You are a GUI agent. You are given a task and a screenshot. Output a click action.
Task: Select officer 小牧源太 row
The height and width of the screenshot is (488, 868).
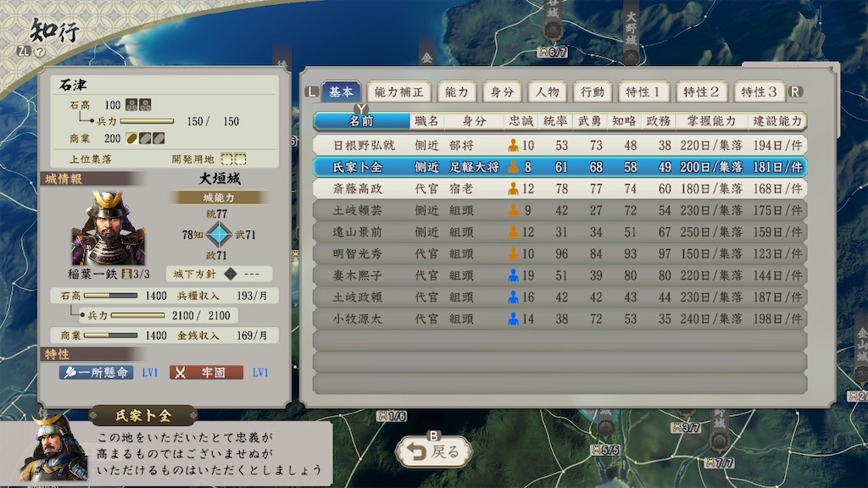point(559,319)
